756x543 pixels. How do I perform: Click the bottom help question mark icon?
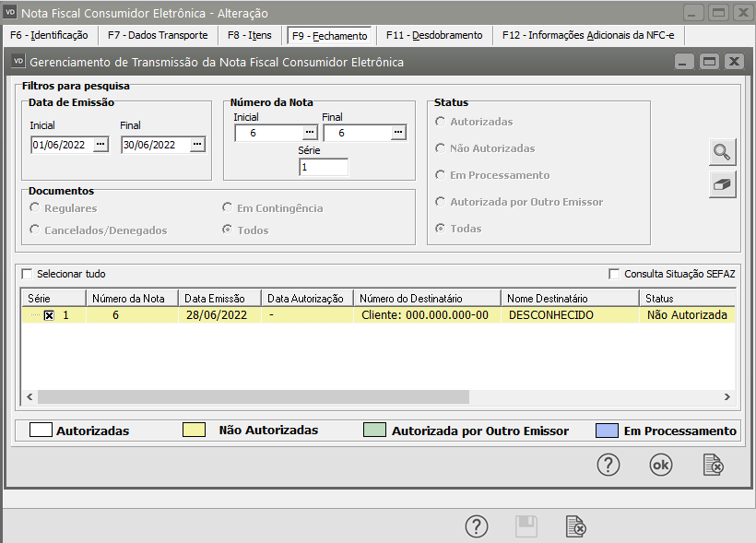point(476,526)
